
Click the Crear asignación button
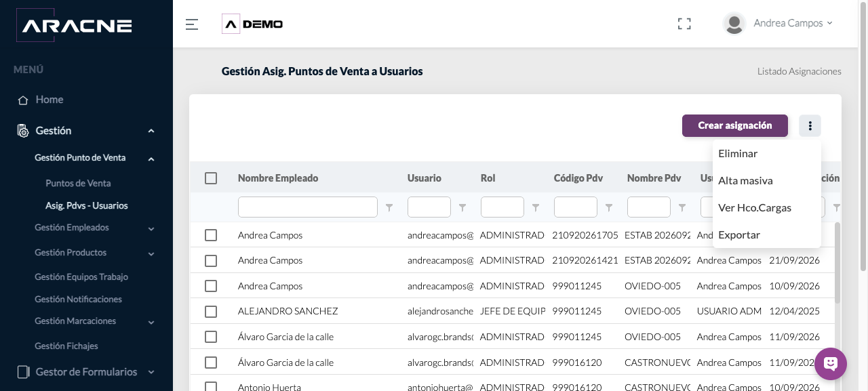tap(735, 125)
